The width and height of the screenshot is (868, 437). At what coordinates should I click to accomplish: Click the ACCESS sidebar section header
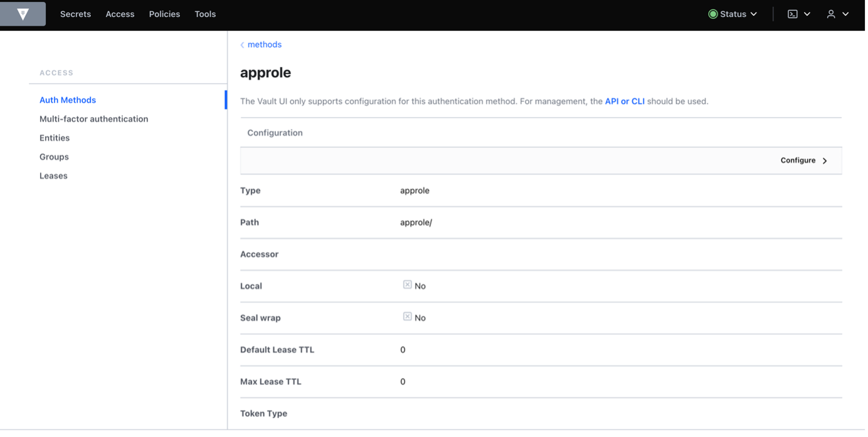(57, 73)
